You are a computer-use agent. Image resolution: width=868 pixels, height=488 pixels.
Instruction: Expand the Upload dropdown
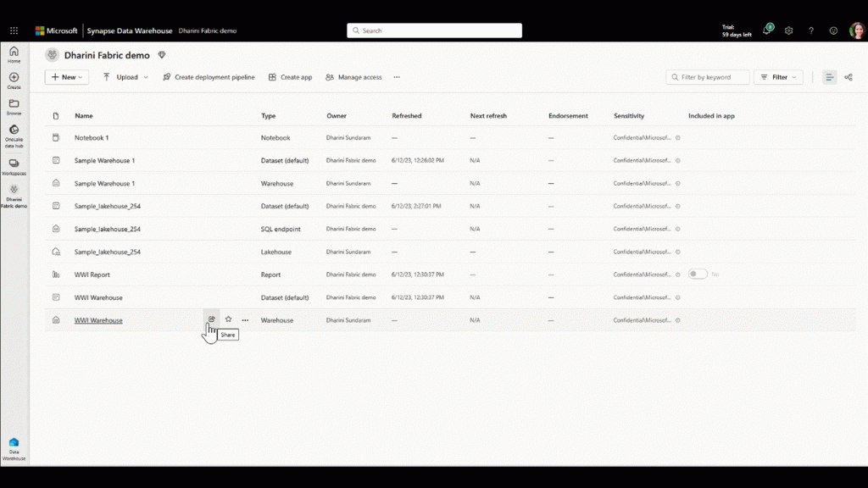pos(146,77)
